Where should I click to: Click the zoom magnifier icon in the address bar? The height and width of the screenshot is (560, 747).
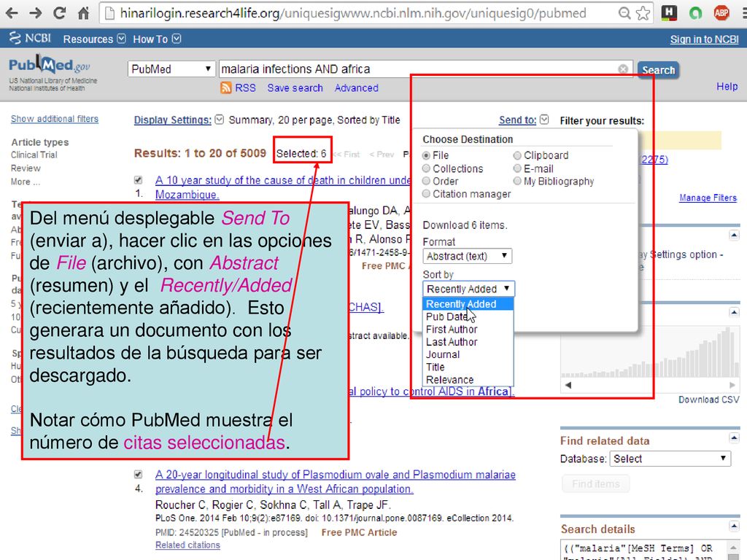pos(624,13)
